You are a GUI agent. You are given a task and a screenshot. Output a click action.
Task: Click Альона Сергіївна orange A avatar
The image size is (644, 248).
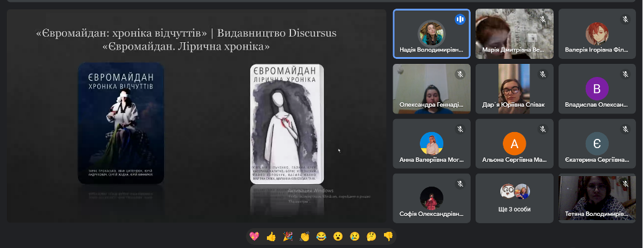coord(514,144)
